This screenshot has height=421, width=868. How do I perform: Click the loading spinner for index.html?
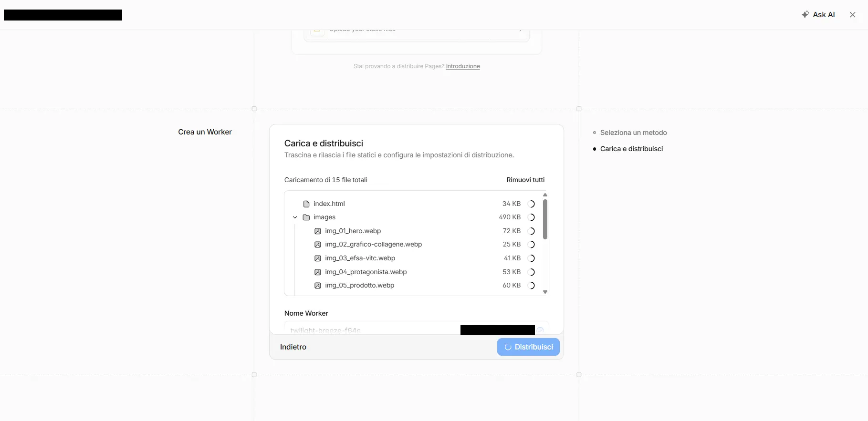[532, 204]
